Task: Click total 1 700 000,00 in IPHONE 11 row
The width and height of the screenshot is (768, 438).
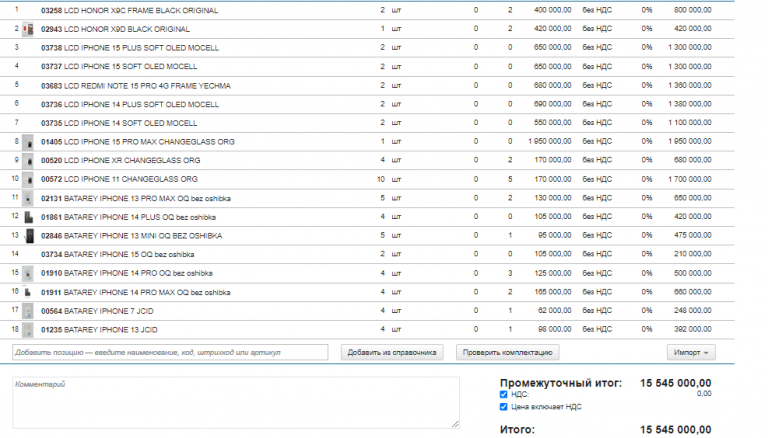Action: 690,179
